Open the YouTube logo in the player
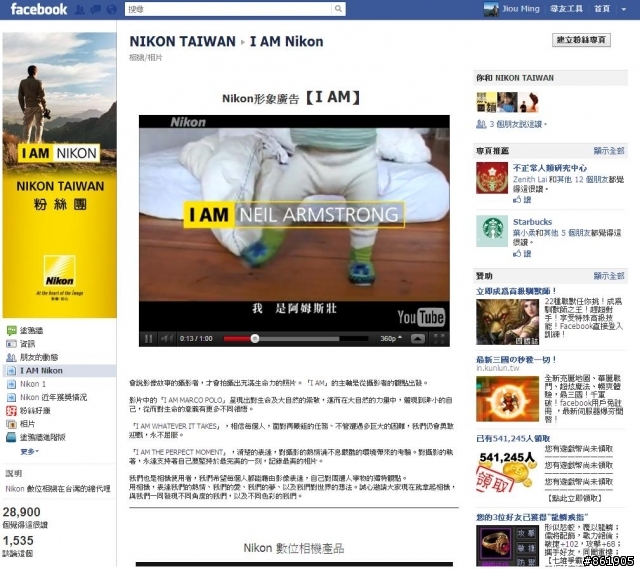The height and width of the screenshot is (569, 640). [x=421, y=317]
